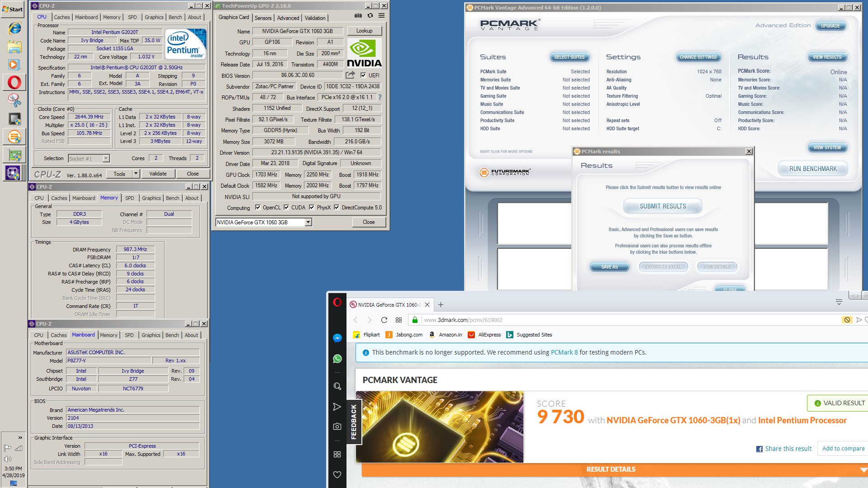Toggle the OpenCL checkbox
Screen dimensions: 868x488
258,208
